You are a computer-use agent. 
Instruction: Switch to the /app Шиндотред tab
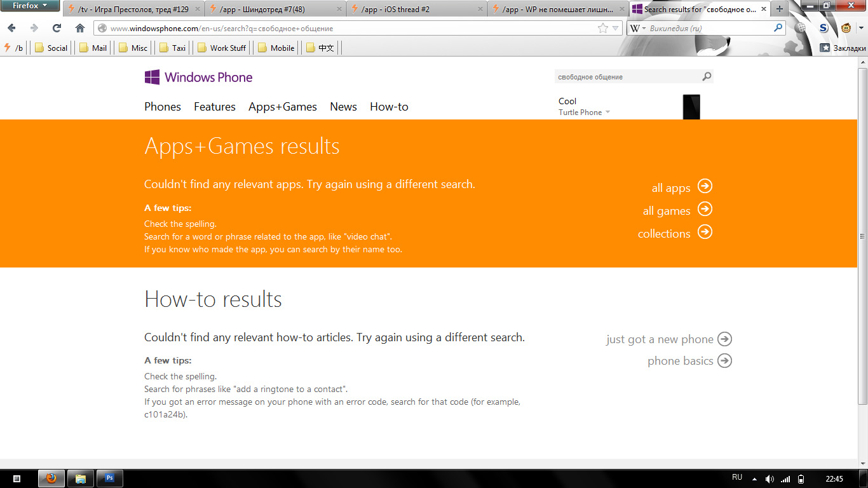click(x=276, y=10)
